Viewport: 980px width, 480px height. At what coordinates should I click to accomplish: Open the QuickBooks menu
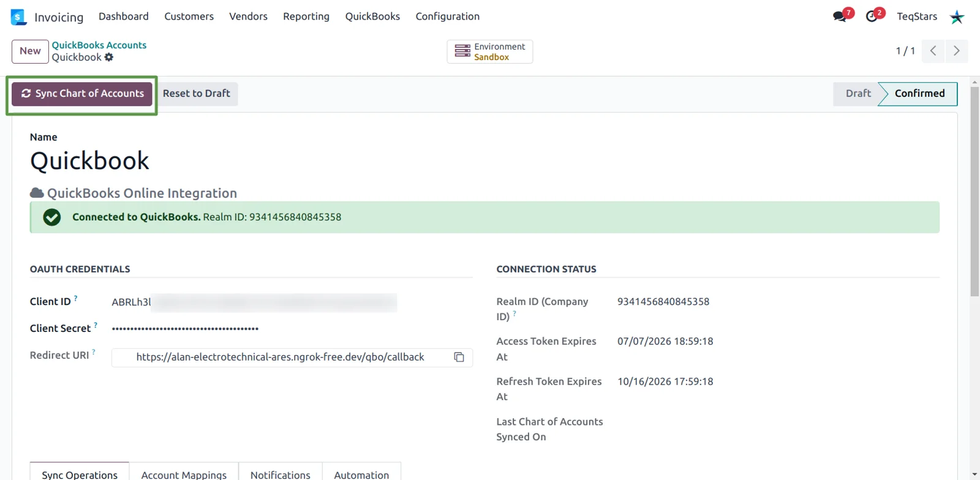click(x=372, y=17)
